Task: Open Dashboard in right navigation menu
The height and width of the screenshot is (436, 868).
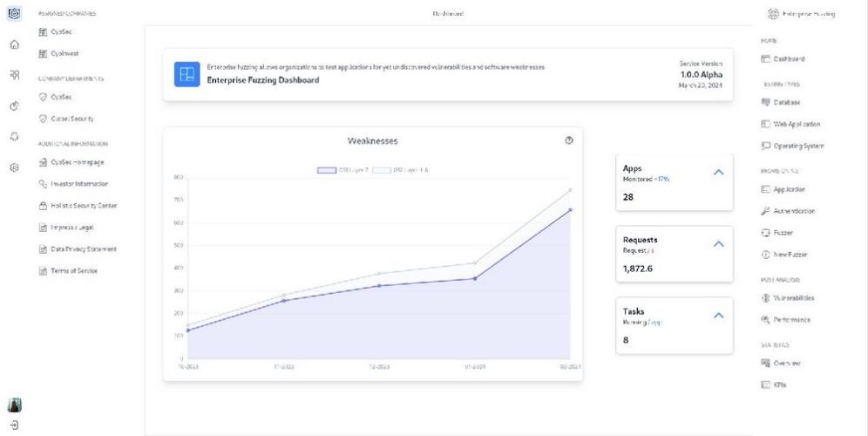Action: (x=789, y=59)
